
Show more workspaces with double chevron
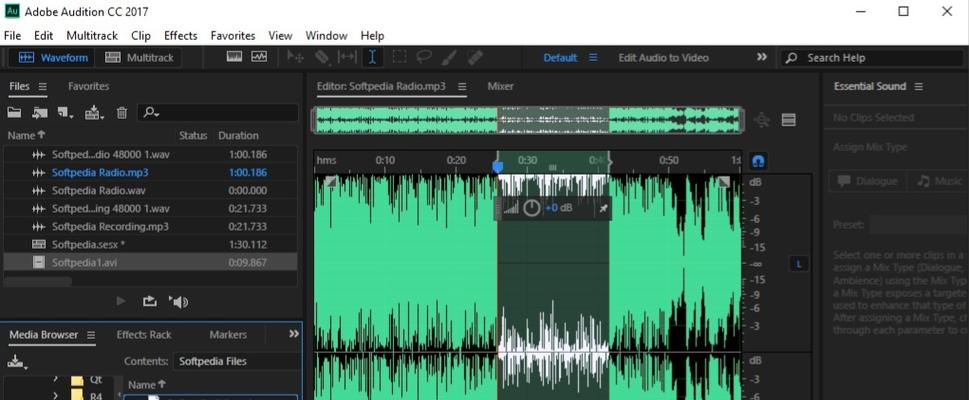(x=762, y=57)
